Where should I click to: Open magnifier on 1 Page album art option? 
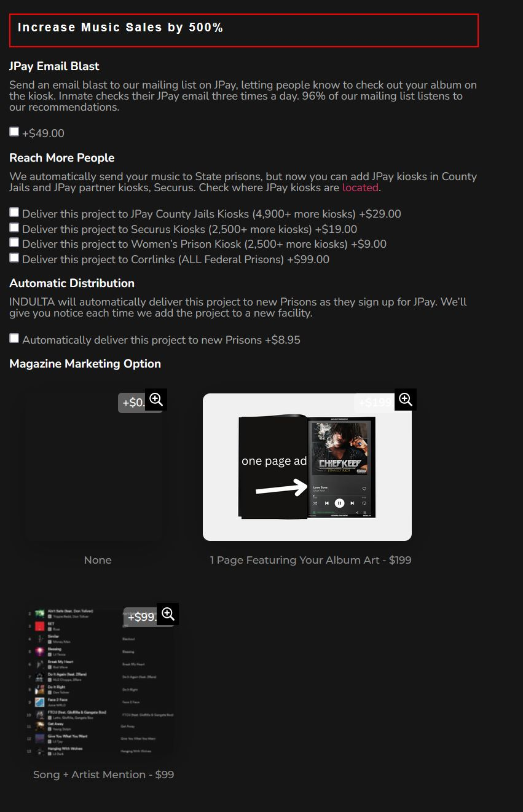(406, 400)
